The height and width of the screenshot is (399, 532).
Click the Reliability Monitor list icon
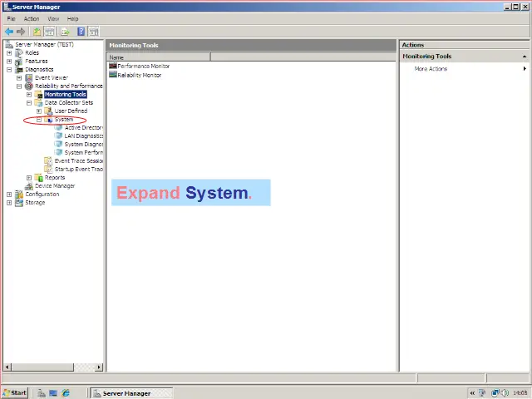[113, 75]
